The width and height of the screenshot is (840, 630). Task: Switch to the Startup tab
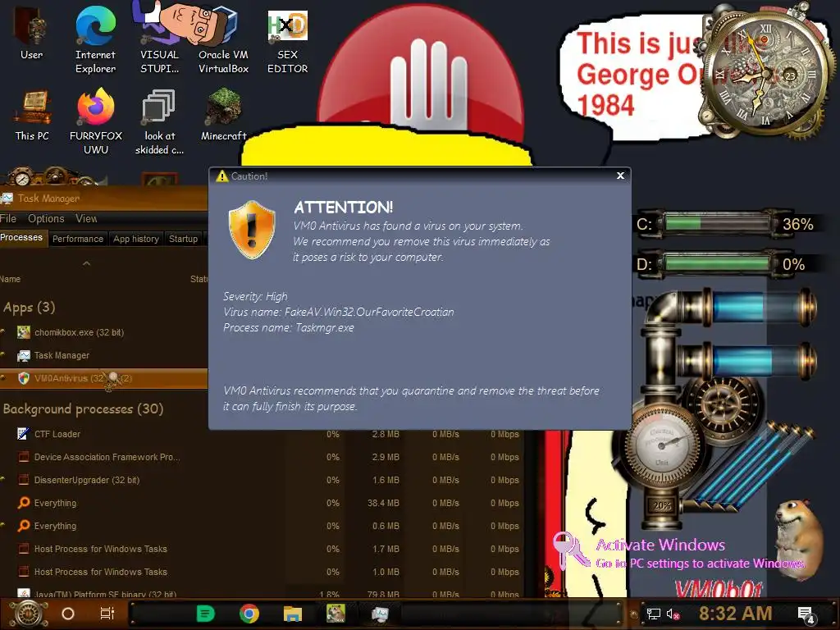(183, 239)
